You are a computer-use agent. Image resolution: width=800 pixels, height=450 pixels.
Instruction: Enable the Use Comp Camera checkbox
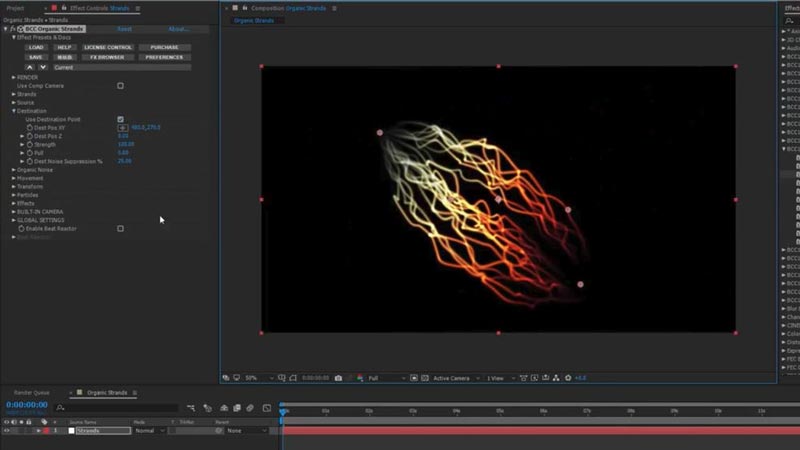(120, 86)
